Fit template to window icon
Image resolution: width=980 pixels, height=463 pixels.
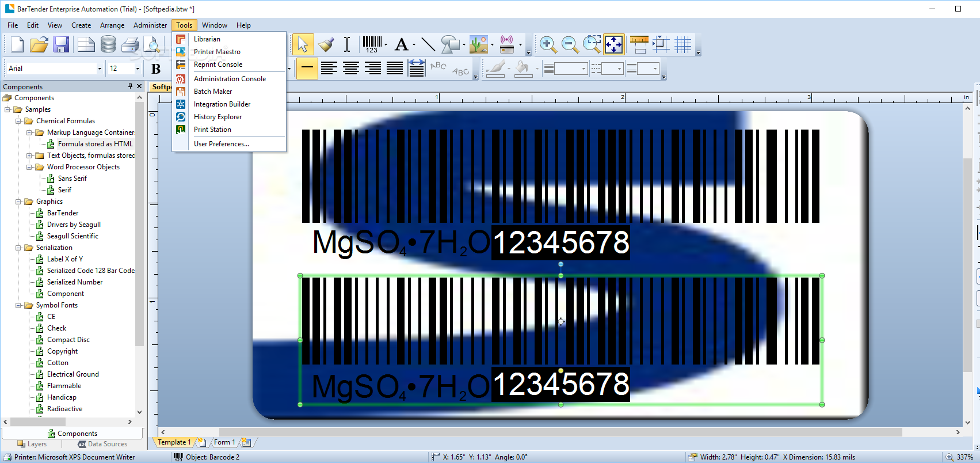(613, 44)
